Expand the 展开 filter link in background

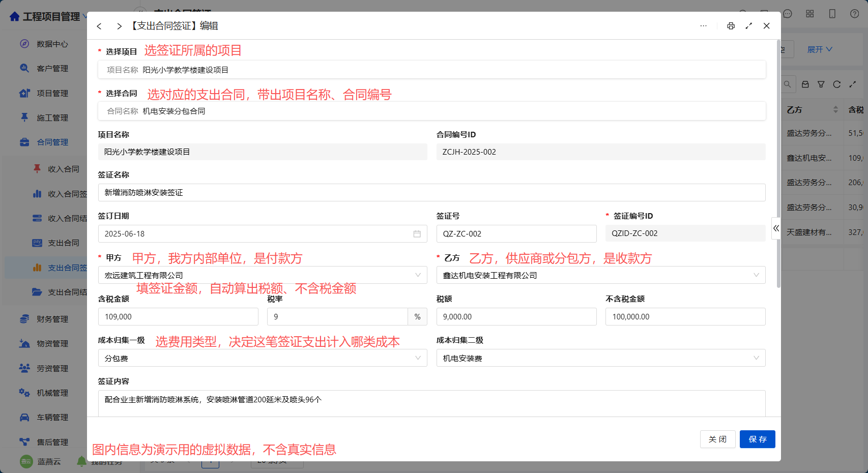click(x=820, y=49)
